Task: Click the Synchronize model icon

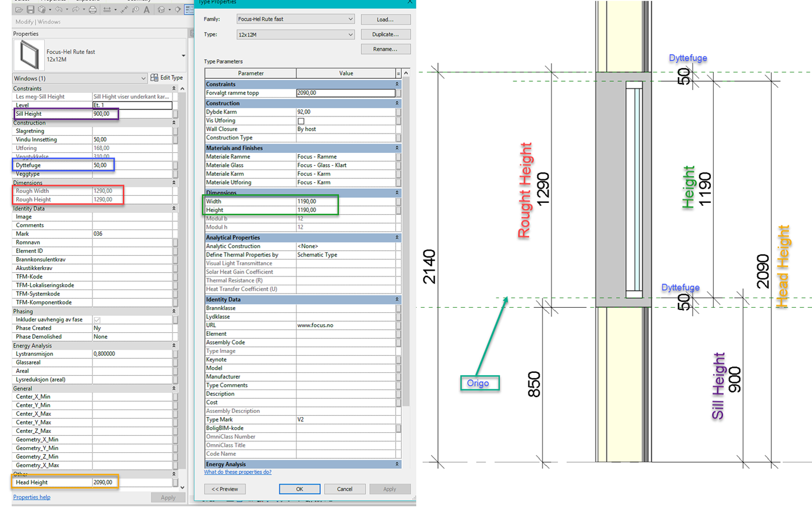Action: 42,9
